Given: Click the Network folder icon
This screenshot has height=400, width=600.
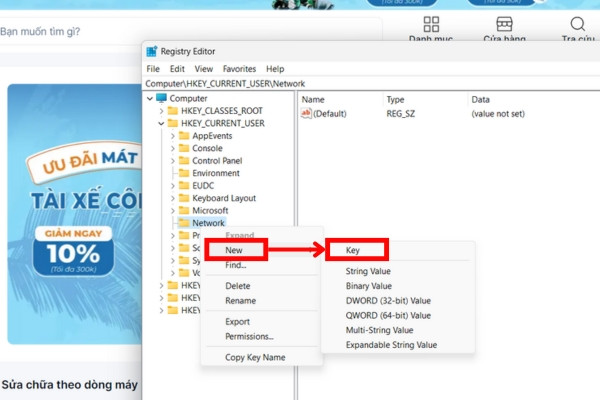Looking at the screenshot, I should click(184, 223).
